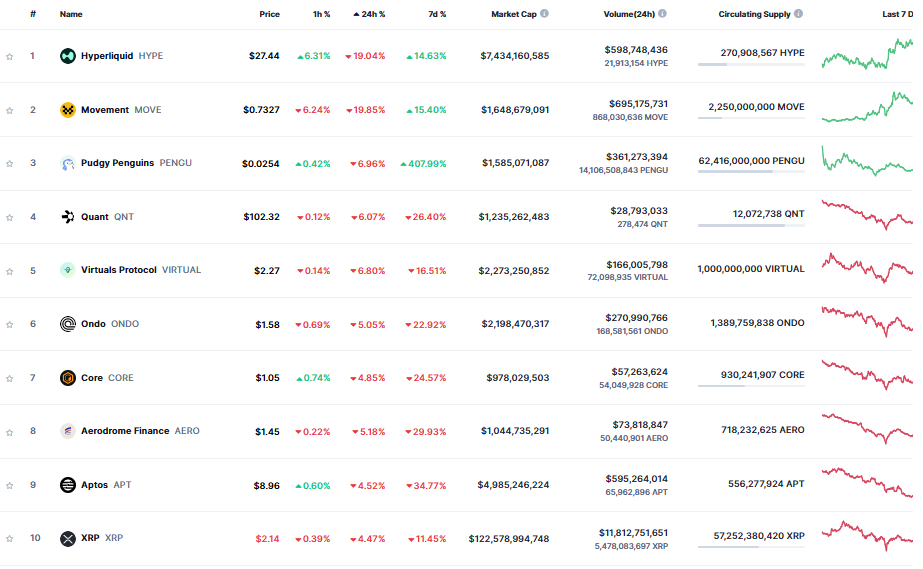Click Hyperliquid volume $598,748,436
Image resolution: width=923 pixels, height=569 pixels.
click(636, 50)
